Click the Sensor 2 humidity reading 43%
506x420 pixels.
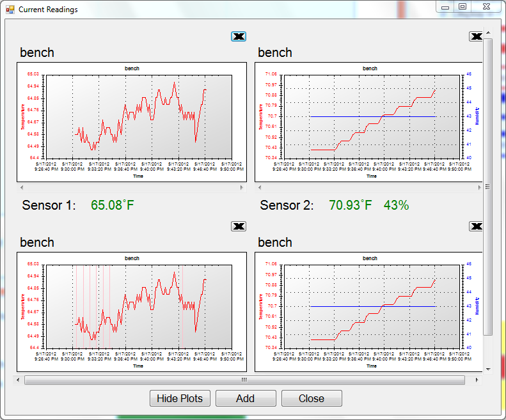(x=396, y=205)
